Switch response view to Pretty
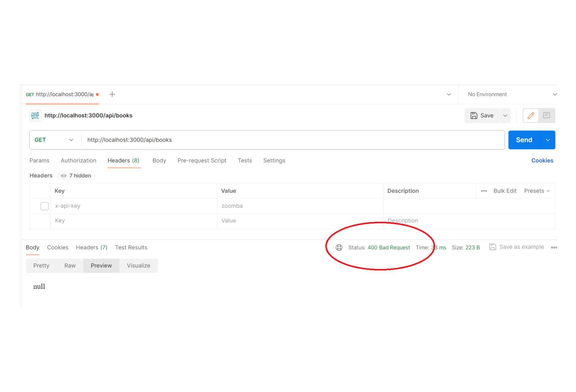The image size is (576, 392). (41, 266)
